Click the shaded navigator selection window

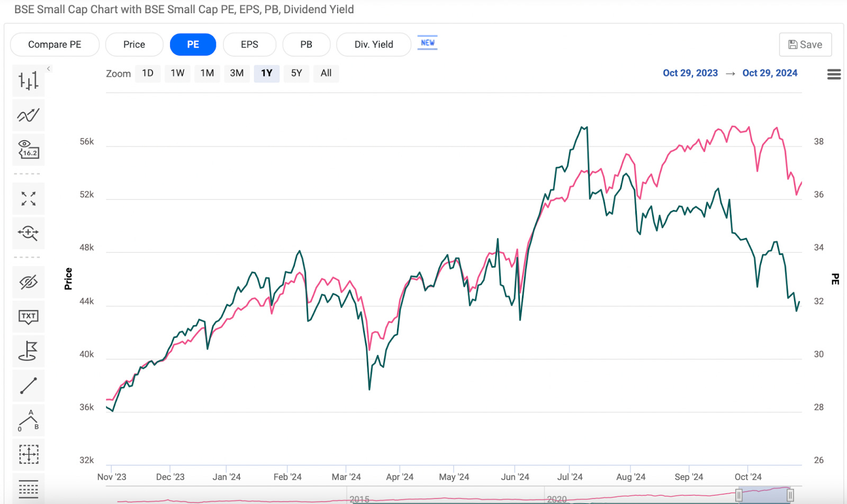764,496
